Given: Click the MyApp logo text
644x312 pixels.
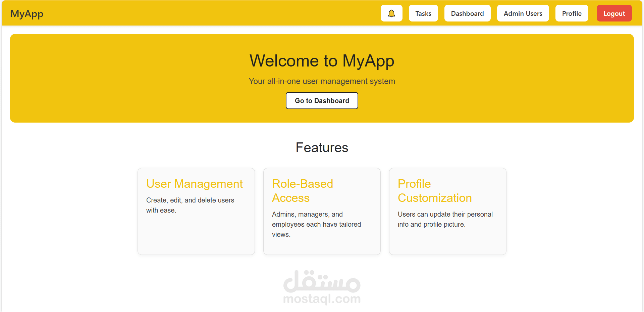Looking at the screenshot, I should pyautogui.click(x=27, y=14).
